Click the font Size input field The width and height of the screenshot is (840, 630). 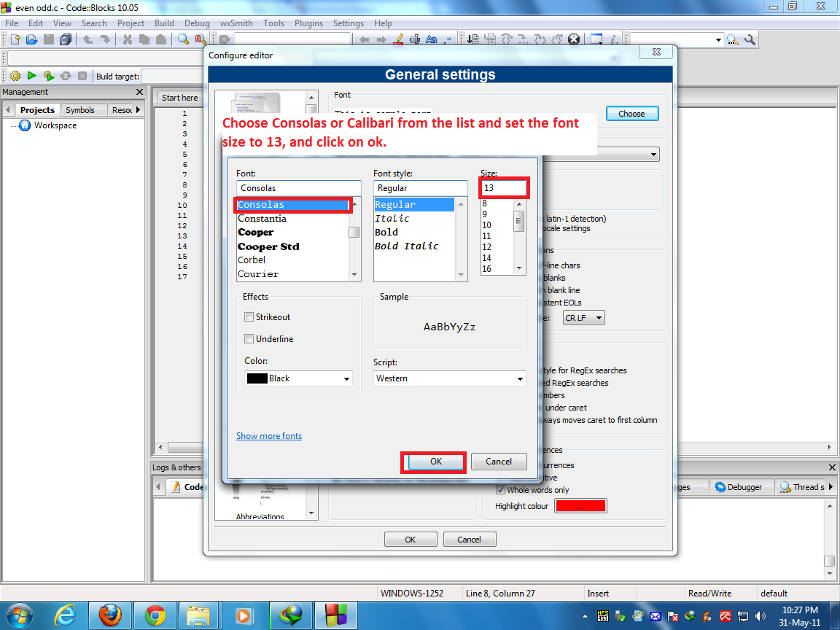(504, 188)
